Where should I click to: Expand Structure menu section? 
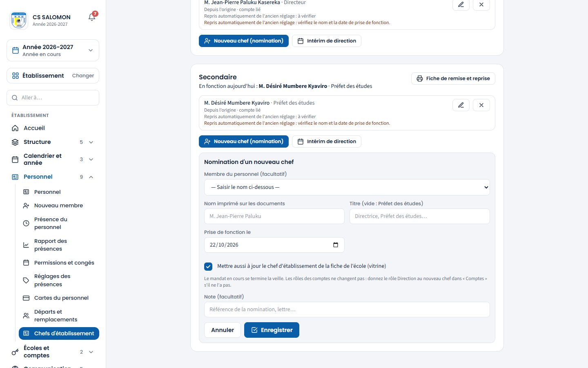click(53, 142)
